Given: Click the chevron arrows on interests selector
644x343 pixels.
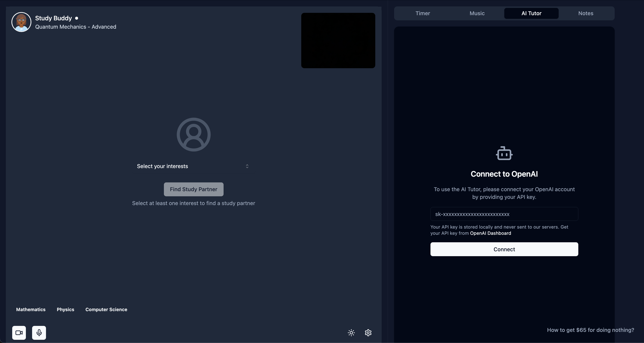Looking at the screenshot, I should [247, 166].
